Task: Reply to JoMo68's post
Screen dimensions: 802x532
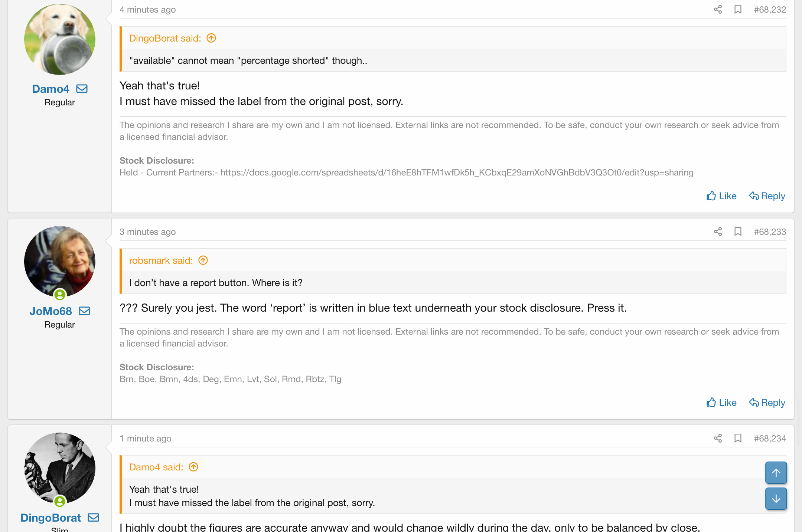Action: 767,403
